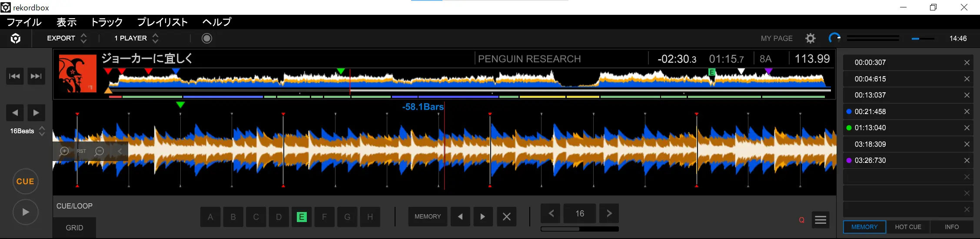Reset waveform zoom with RST
980x239 pixels.
click(x=81, y=151)
